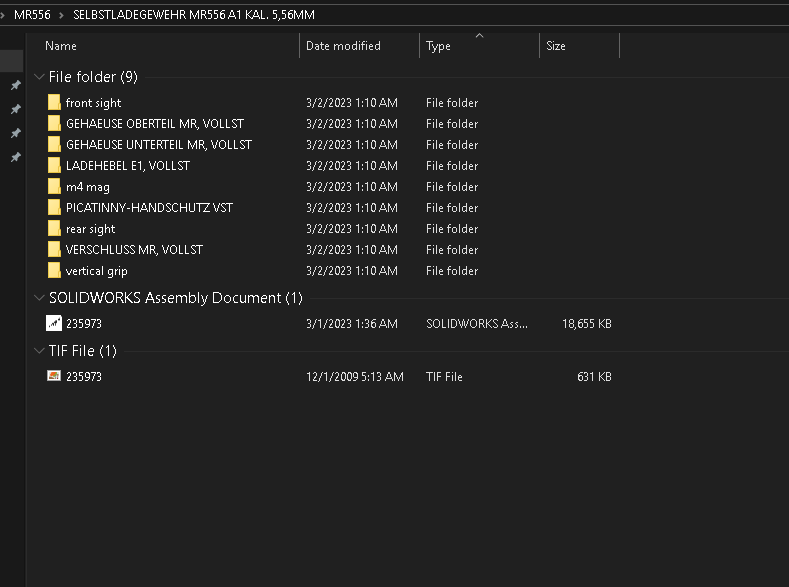Click SELBSTLADEGEWEHR MR556 A1 KAL. 5,56MM breadcrumb
789x587 pixels.
[194, 15]
